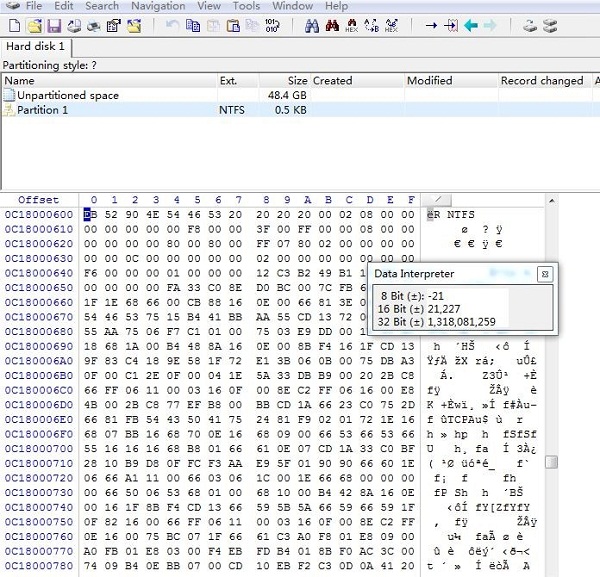The image size is (600, 577).
Task: Click offset label 0C18000780
Action: [x=39, y=566]
